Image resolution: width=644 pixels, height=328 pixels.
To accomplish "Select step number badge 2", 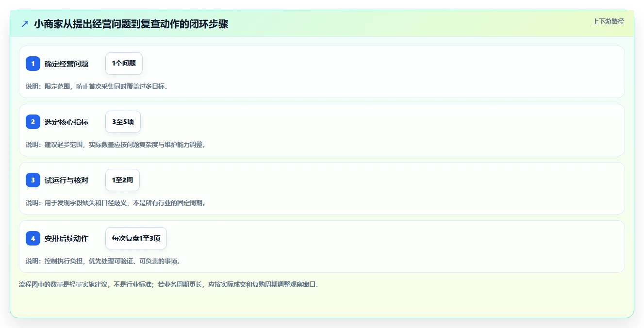I will tap(33, 122).
